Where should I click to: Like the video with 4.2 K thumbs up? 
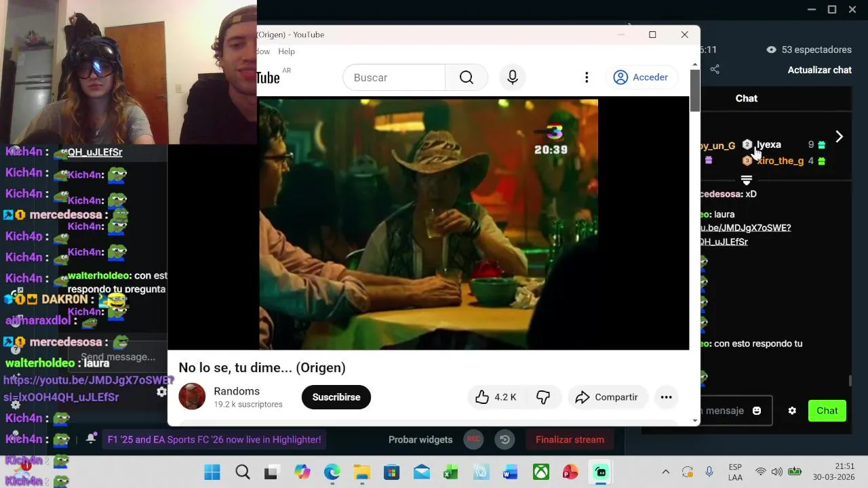click(x=496, y=397)
